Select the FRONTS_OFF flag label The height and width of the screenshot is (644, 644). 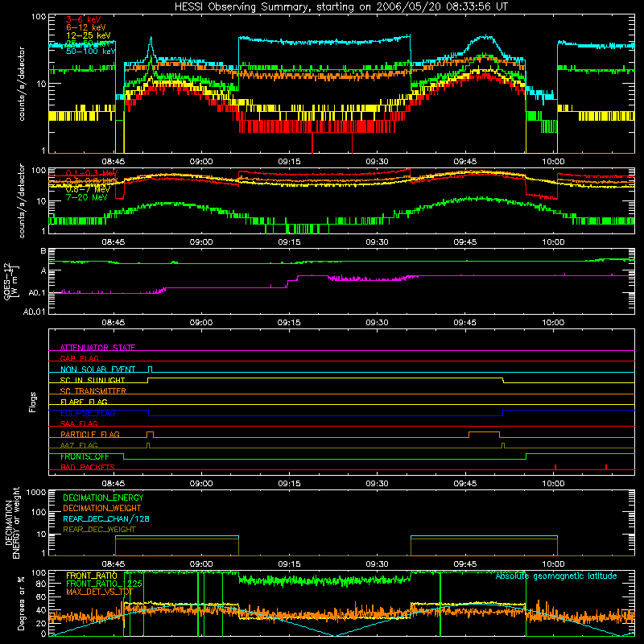[x=85, y=456]
